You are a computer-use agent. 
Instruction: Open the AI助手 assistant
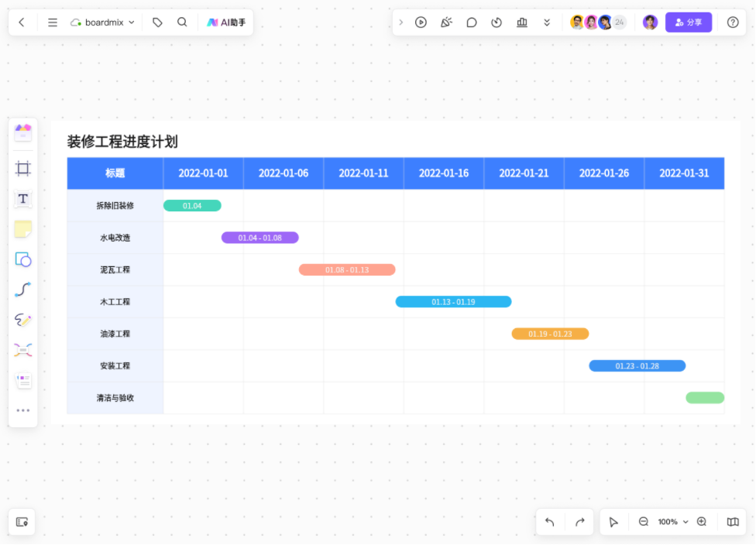click(226, 22)
